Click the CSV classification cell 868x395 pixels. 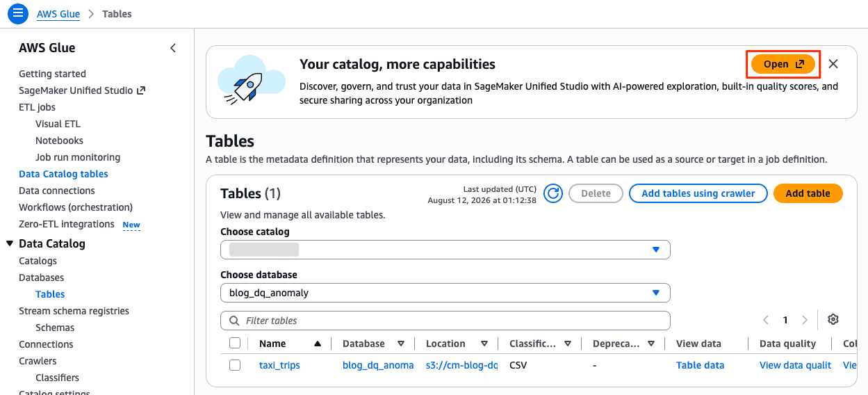pyautogui.click(x=518, y=365)
